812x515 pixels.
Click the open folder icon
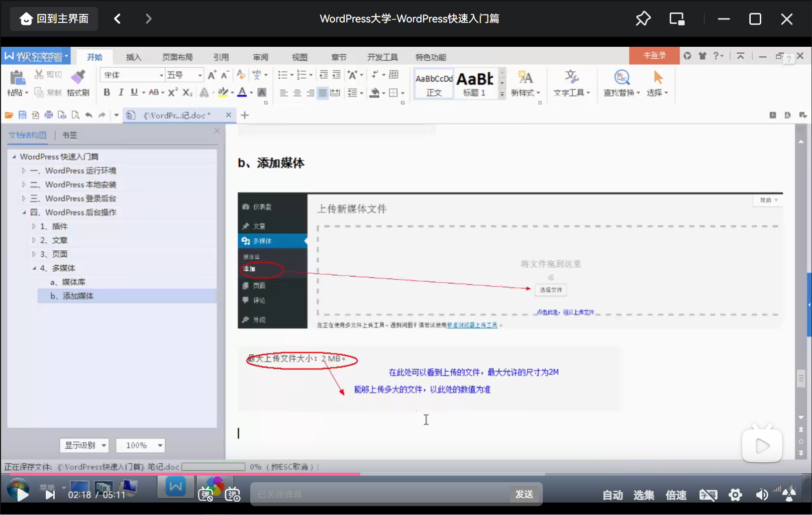(x=9, y=115)
